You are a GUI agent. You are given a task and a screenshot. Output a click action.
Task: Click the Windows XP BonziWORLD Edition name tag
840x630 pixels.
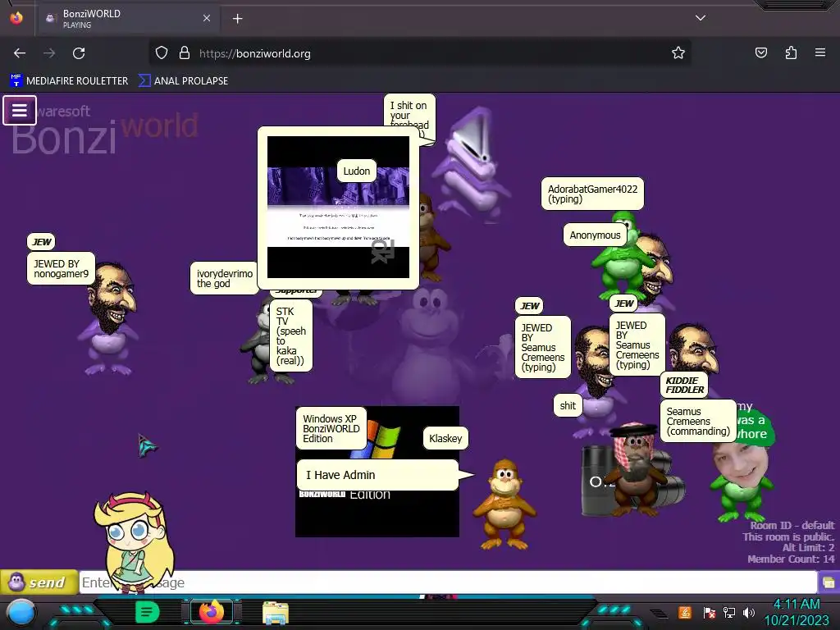331,428
